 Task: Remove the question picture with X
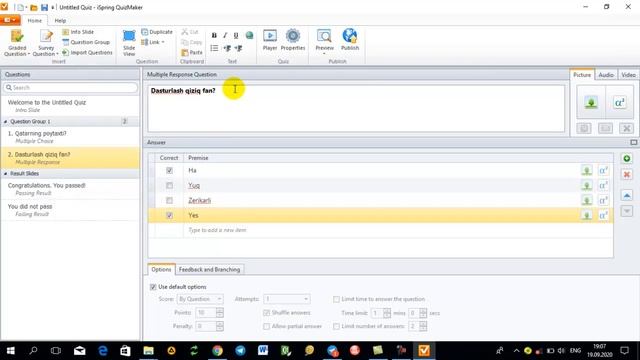[627, 129]
